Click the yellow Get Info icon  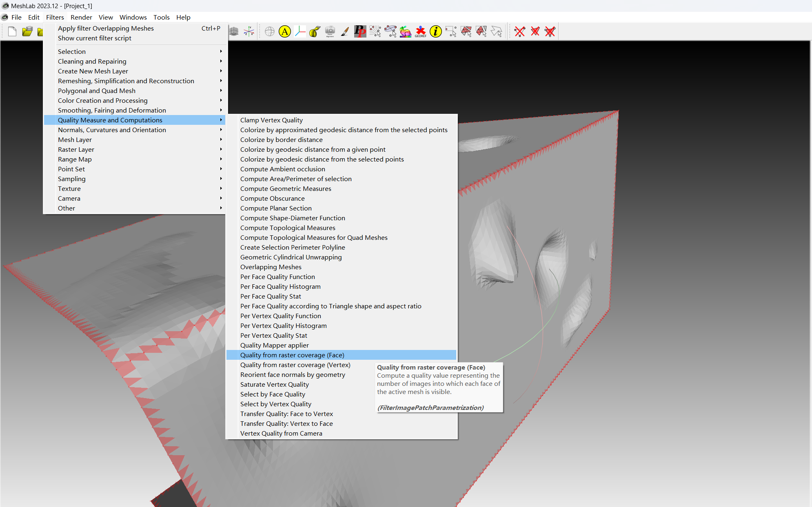[436, 31]
